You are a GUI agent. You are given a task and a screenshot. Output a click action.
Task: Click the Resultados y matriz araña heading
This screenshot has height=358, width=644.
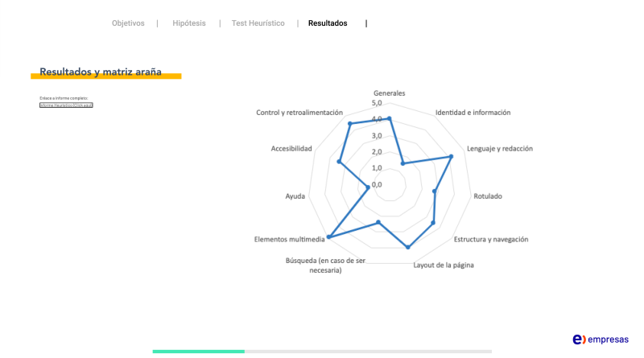101,72
